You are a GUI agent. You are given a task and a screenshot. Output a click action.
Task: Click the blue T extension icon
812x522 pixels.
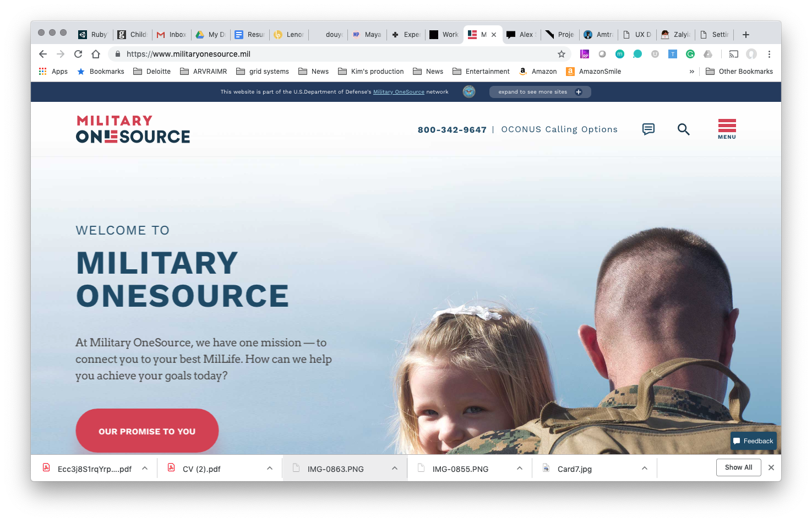[x=673, y=54]
